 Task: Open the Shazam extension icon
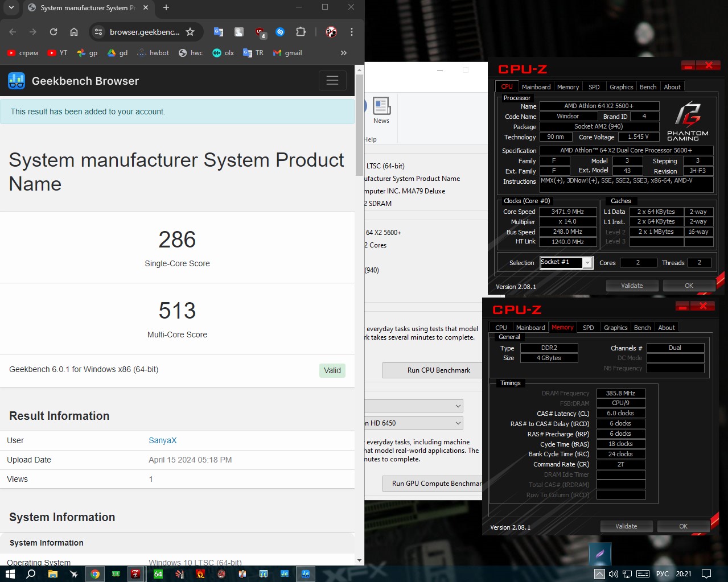pos(280,32)
